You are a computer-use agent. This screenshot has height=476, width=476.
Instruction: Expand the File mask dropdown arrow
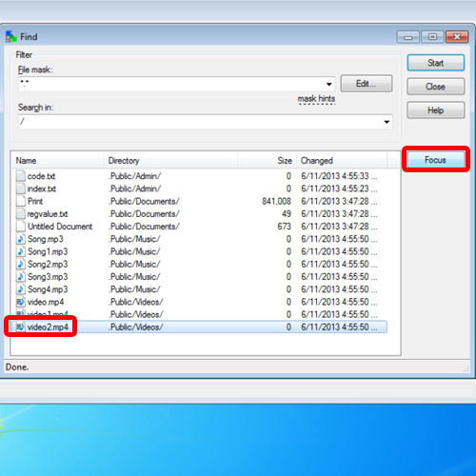coord(329,84)
